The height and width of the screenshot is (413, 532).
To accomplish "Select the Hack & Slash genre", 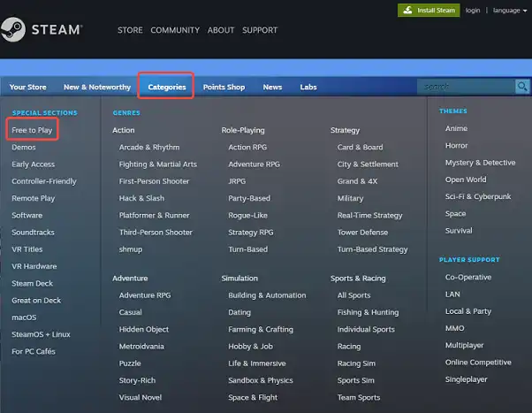I will coord(141,198).
